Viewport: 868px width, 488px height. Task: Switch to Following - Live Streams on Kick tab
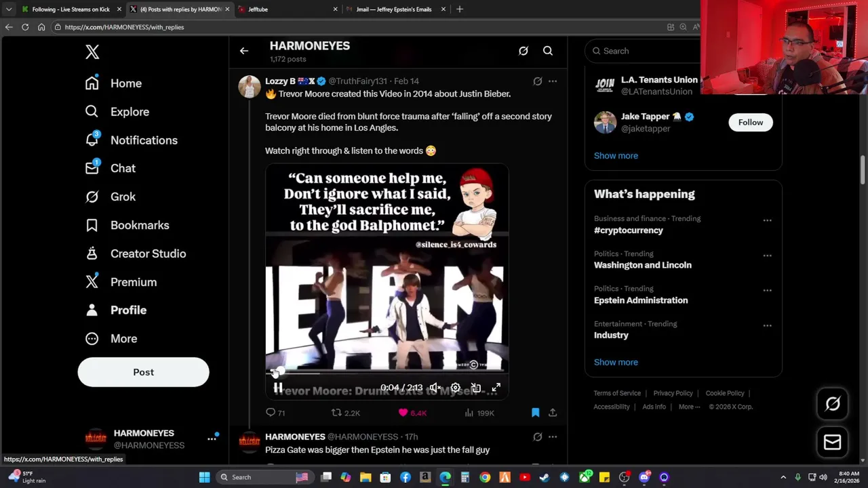[71, 9]
